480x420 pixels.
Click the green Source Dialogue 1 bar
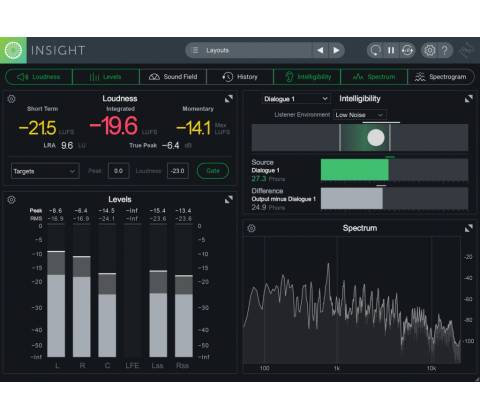[355, 170]
